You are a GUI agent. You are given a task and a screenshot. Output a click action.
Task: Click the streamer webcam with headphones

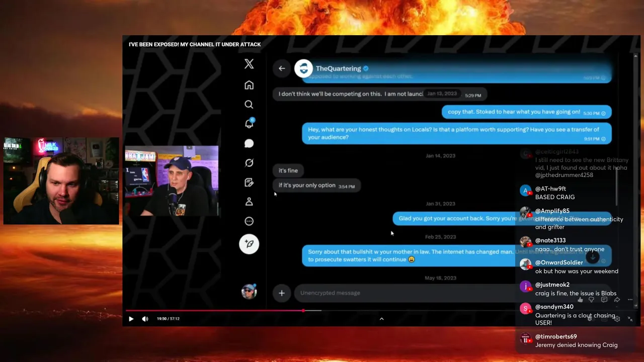click(61, 181)
